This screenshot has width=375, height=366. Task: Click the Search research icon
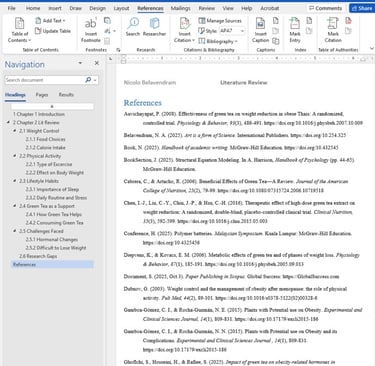point(133,27)
